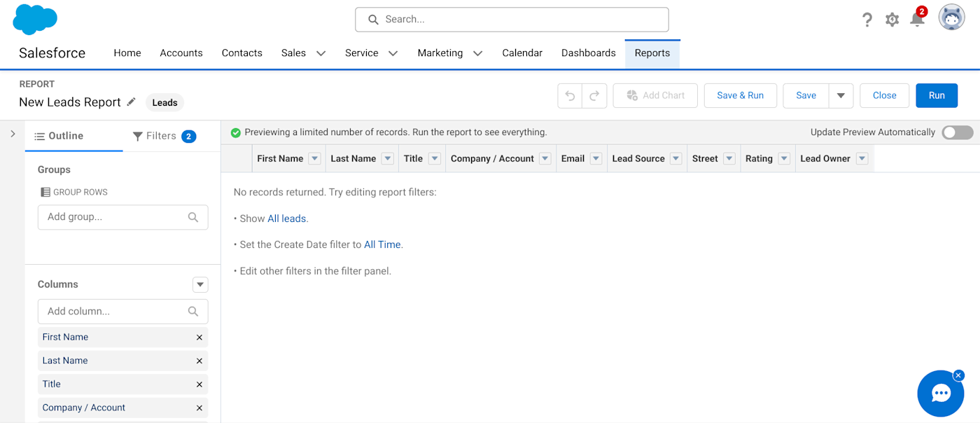Go to the Home tab
This screenshot has width=980, height=423.
click(127, 53)
